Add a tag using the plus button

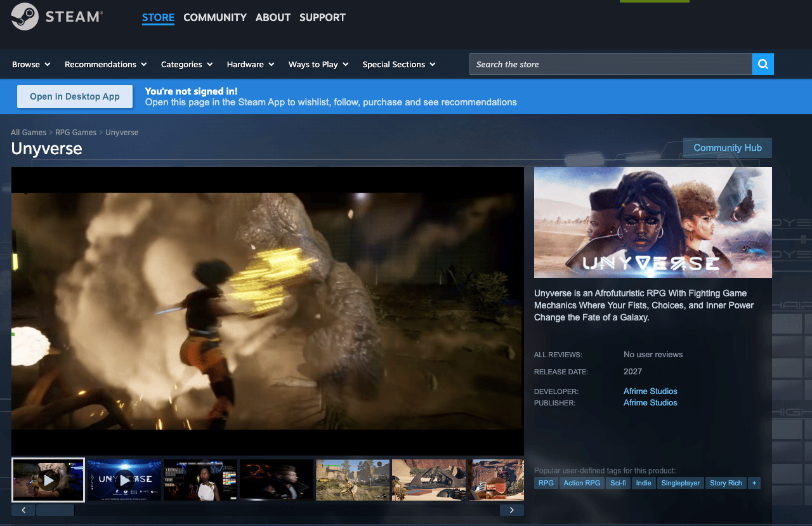pyautogui.click(x=754, y=483)
